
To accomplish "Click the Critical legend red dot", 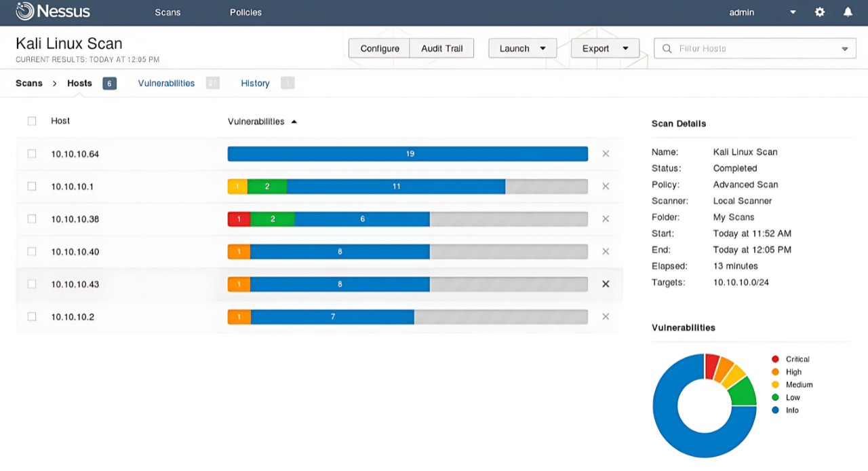I will [775, 359].
